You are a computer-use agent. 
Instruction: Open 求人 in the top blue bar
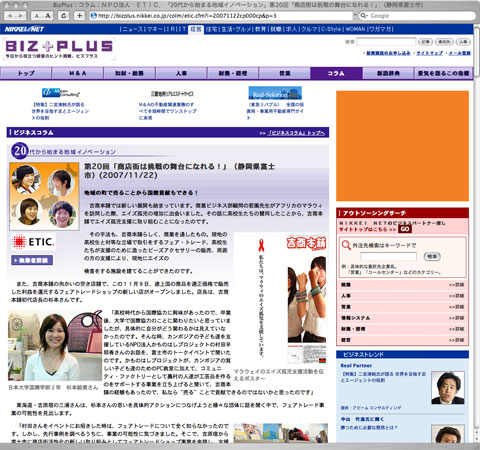pyautogui.click(x=291, y=29)
